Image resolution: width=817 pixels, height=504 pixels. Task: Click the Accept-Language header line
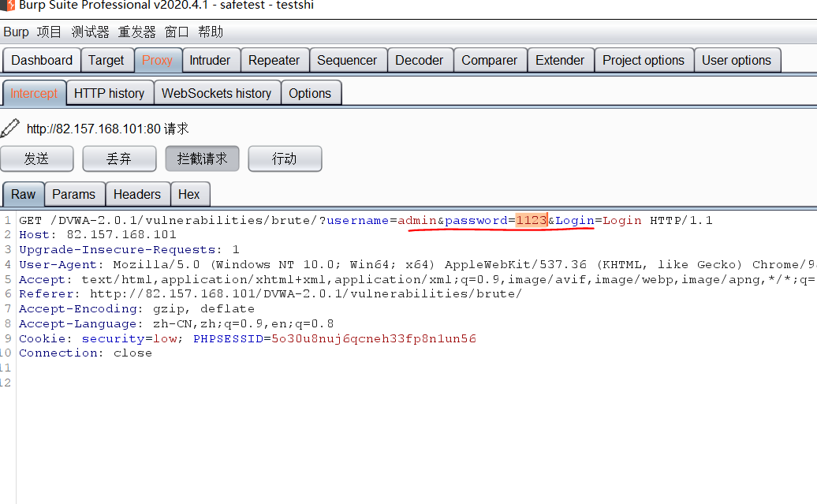tap(176, 323)
